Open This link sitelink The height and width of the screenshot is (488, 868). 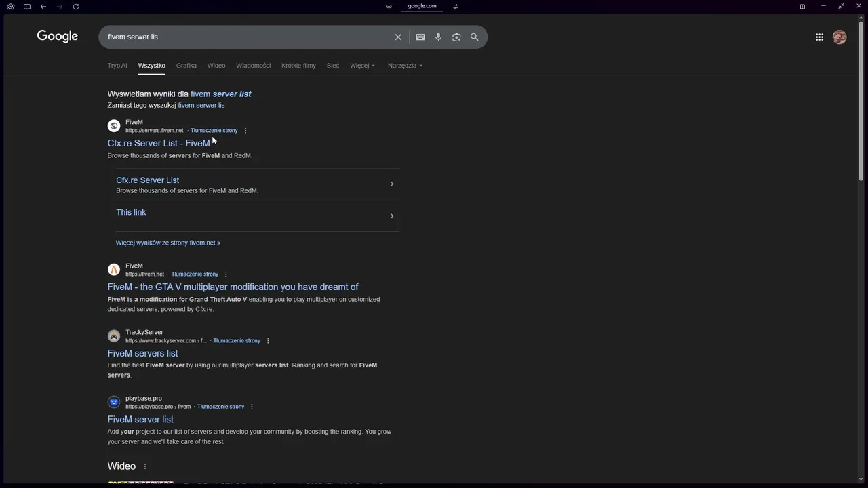tap(131, 212)
